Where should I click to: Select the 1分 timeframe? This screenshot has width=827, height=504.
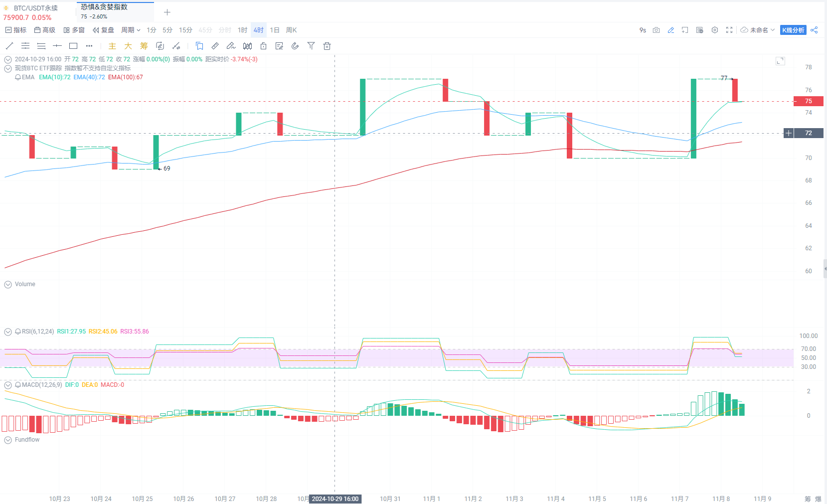[x=152, y=30]
